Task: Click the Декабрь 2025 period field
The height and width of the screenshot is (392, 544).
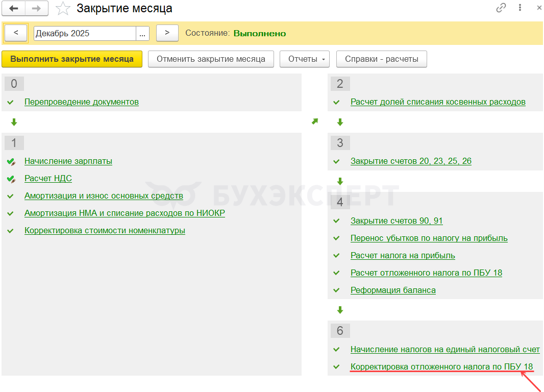Action: click(x=84, y=33)
